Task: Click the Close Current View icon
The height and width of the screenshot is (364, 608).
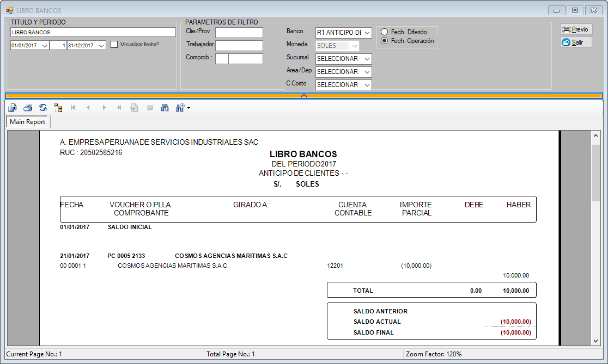Action: (150, 108)
